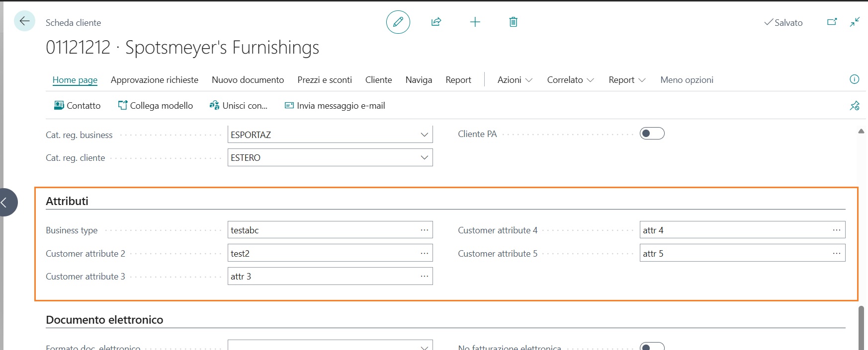Click the Contatto action icon
This screenshot has height=350, width=868.
click(x=59, y=105)
